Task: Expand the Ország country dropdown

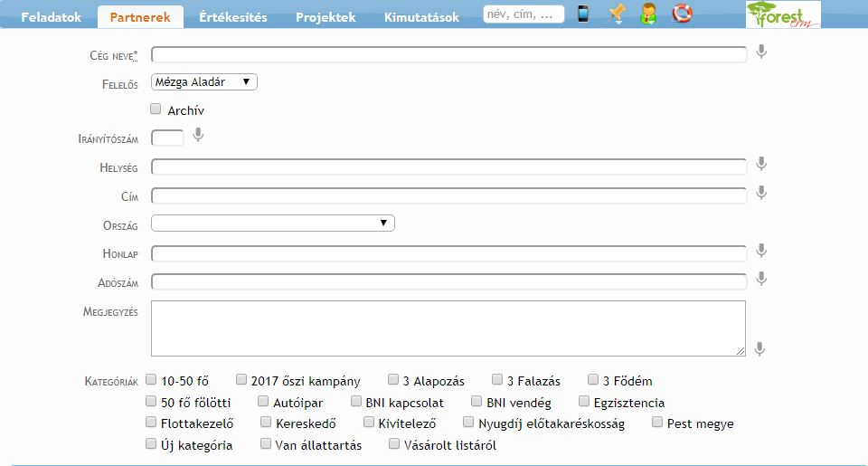Action: [x=272, y=223]
